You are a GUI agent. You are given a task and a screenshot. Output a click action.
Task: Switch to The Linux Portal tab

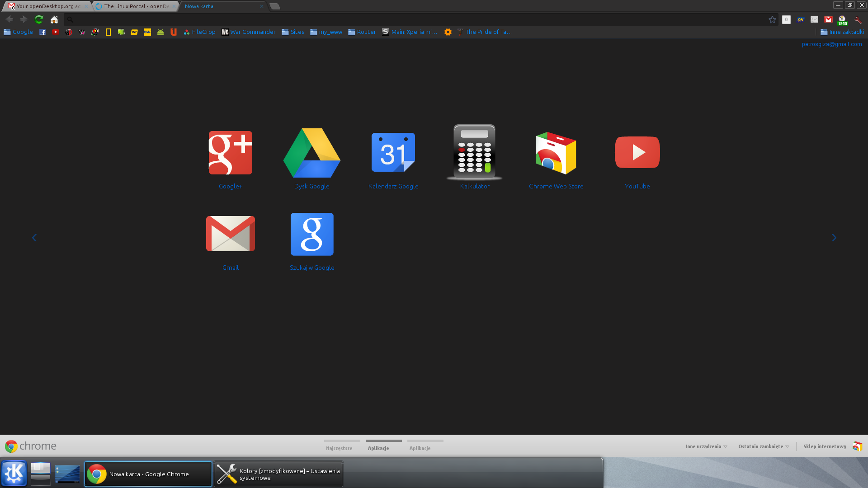[136, 6]
